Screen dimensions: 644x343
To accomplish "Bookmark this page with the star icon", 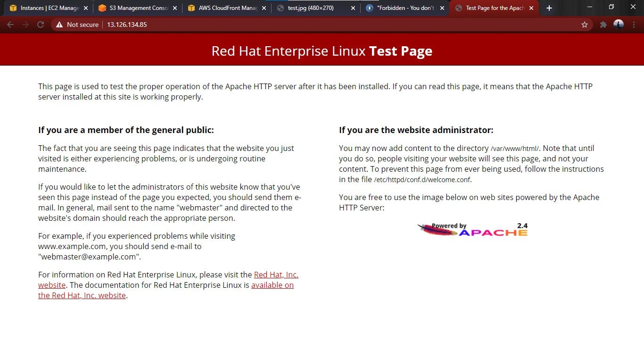I will tap(585, 25).
